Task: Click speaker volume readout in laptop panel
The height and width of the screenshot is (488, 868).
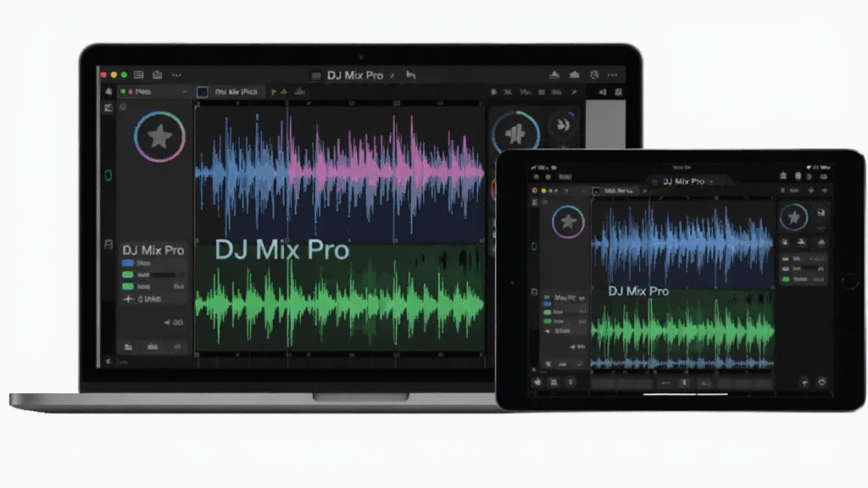Action: point(173,322)
